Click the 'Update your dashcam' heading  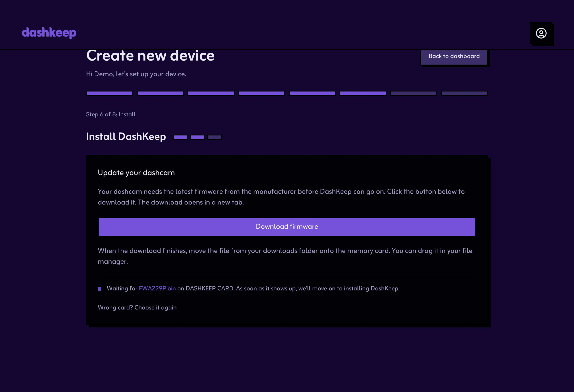[x=136, y=173]
